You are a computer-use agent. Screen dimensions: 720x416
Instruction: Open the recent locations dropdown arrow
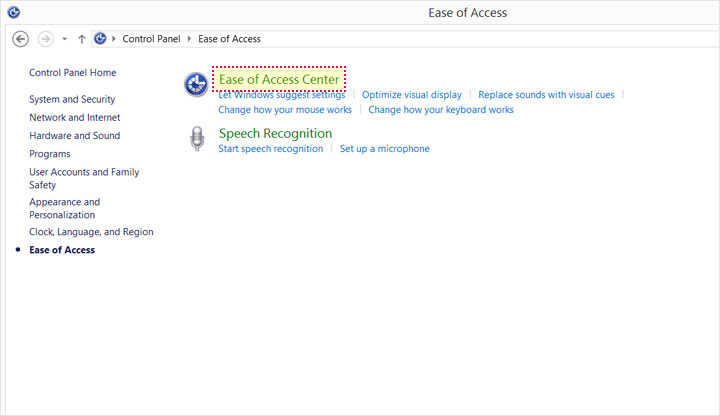click(64, 39)
